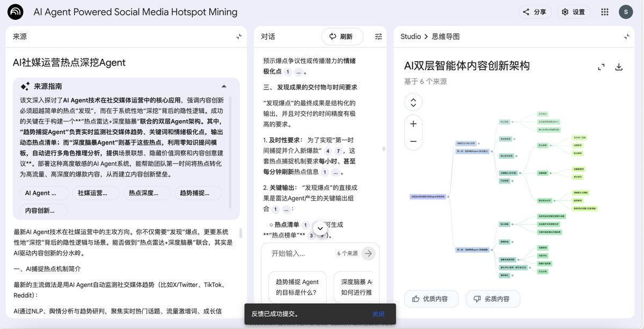
Task: Click the mind map title AI双层智能体内容创新架构
Action: click(x=467, y=66)
